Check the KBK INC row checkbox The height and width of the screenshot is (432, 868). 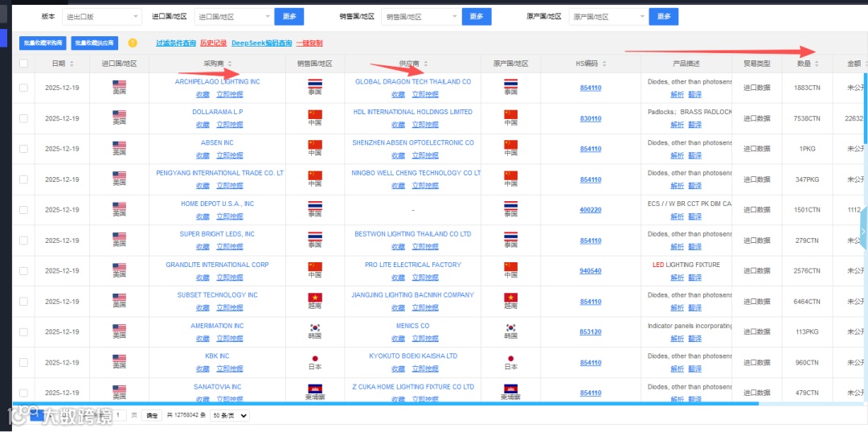click(23, 362)
